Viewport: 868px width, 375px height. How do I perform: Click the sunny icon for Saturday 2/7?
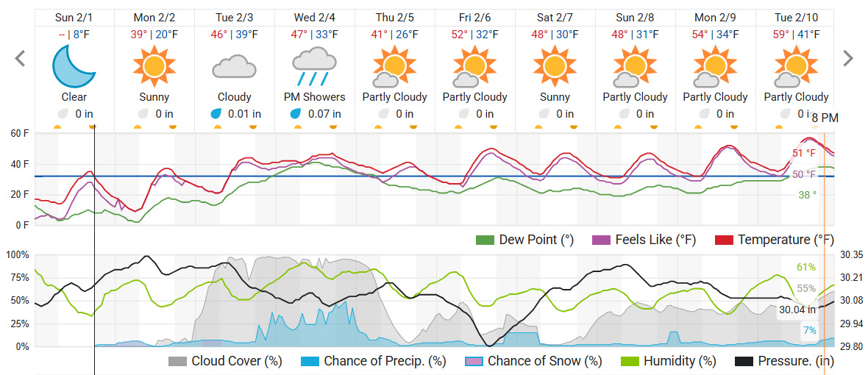(x=555, y=64)
